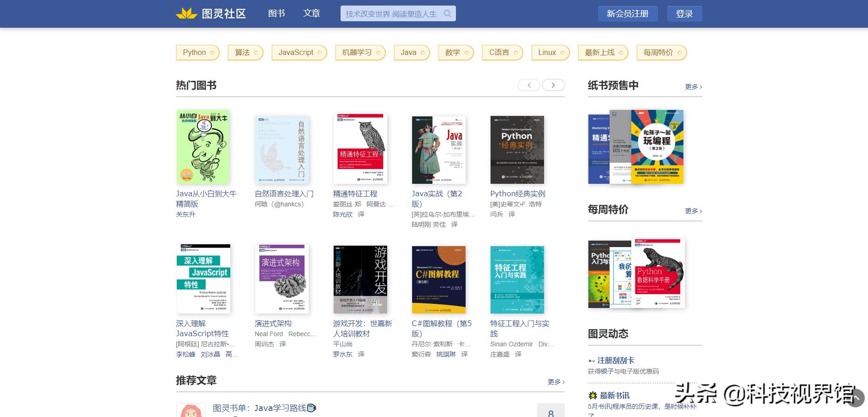
Task: Select the Python tag
Action: pyautogui.click(x=198, y=53)
